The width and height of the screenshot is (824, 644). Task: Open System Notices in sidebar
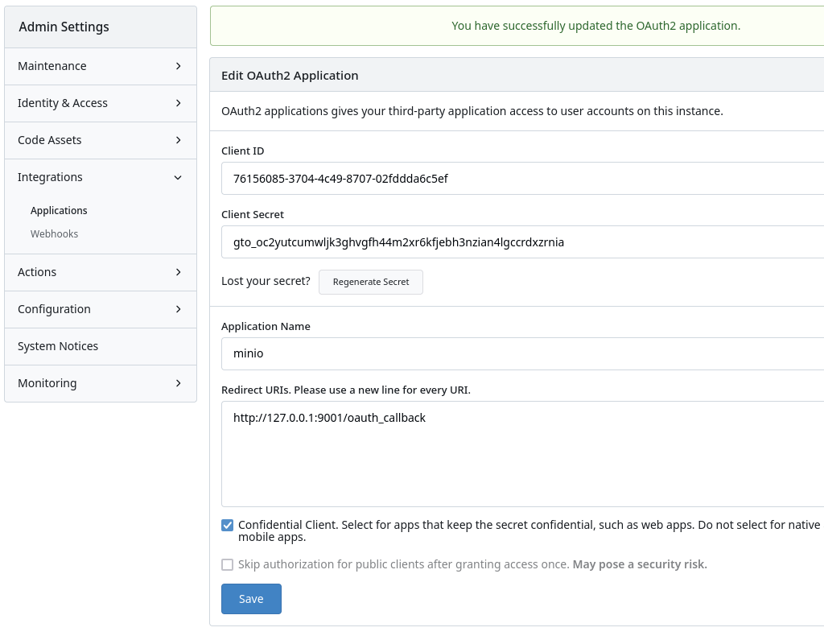coord(58,346)
